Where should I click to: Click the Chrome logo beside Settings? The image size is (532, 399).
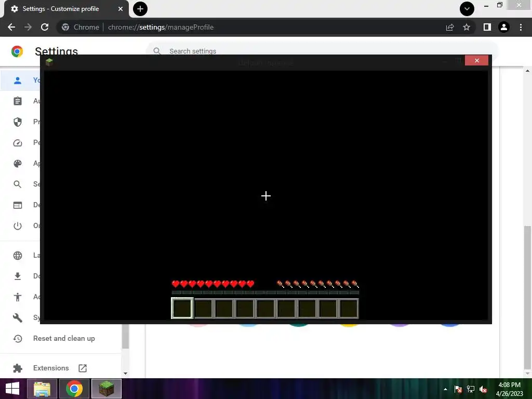coord(17,51)
